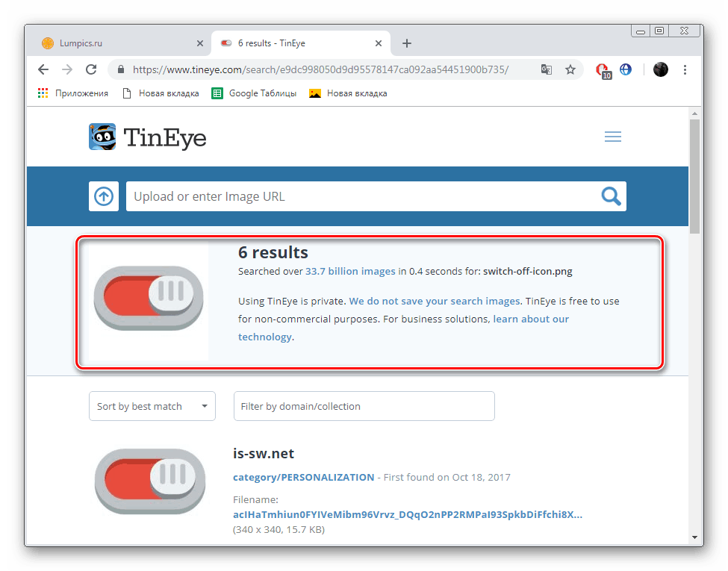Click the page scrollbar up arrow

pyautogui.click(x=694, y=113)
